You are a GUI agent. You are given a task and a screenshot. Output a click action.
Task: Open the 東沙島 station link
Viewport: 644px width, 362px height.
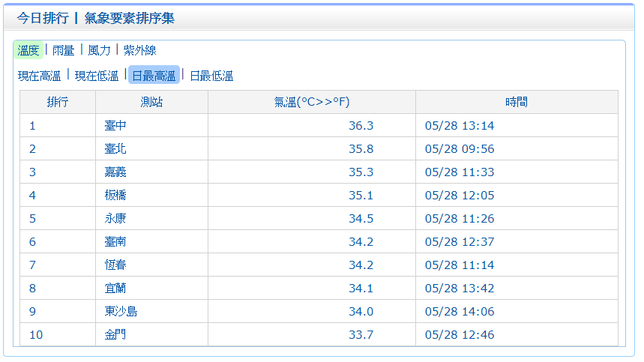pos(121,311)
